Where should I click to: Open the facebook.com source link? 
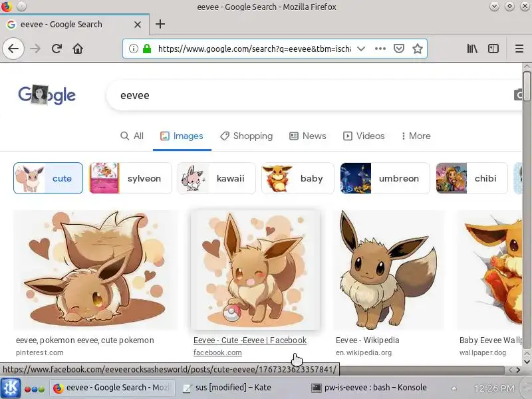click(217, 352)
